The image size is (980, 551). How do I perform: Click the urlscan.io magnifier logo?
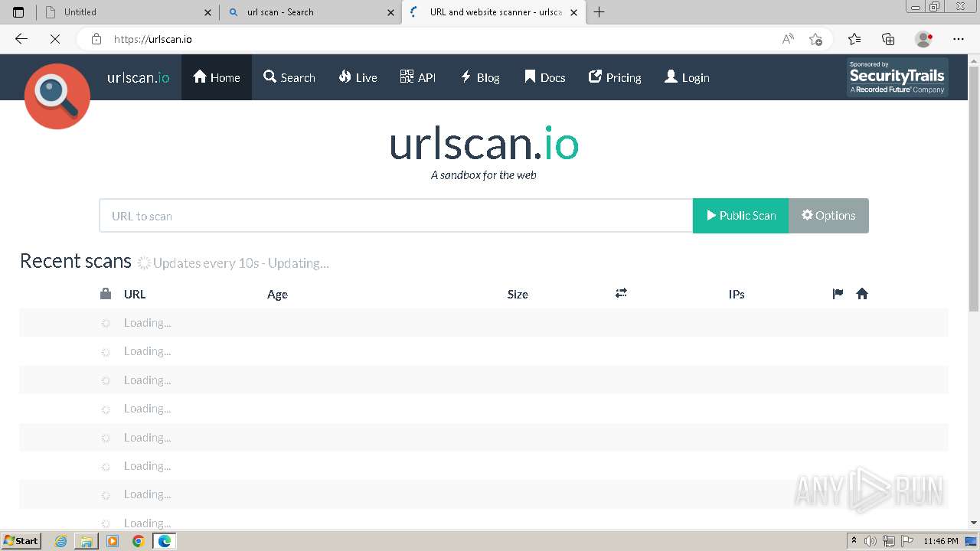[57, 96]
